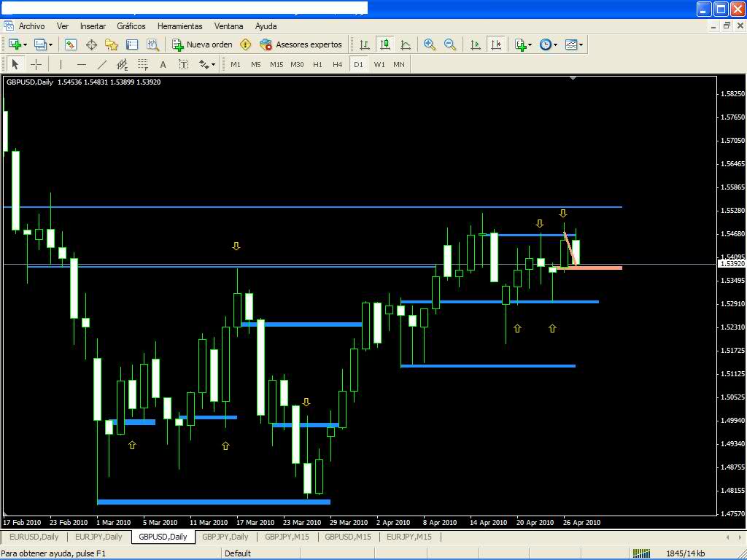This screenshot has width=747, height=560.
Task: Switch to H4 timeframe
Action: tap(337, 64)
